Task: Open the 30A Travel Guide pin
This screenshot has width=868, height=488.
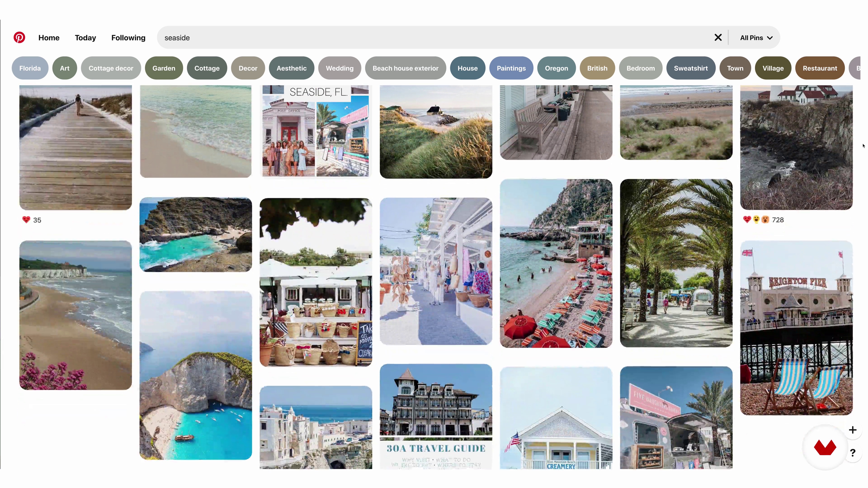Action: 436,416
